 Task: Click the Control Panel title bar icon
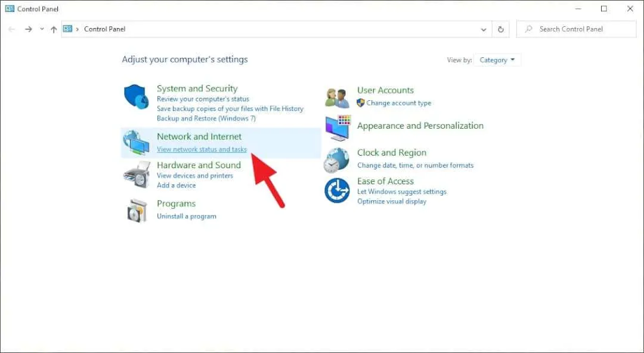tap(10, 8)
